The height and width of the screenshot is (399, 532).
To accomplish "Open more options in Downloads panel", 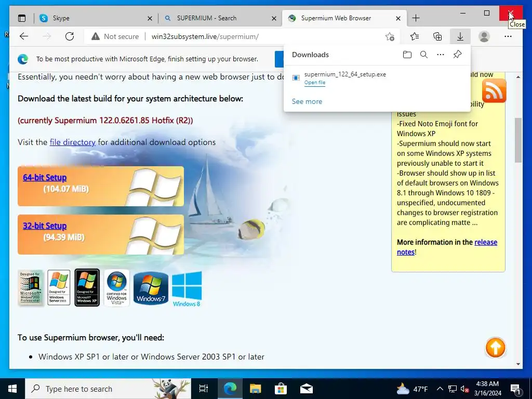I will click(x=441, y=55).
